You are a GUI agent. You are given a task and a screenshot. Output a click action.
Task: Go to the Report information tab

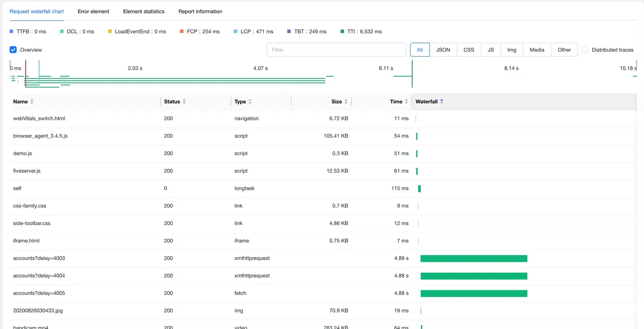pyautogui.click(x=200, y=11)
